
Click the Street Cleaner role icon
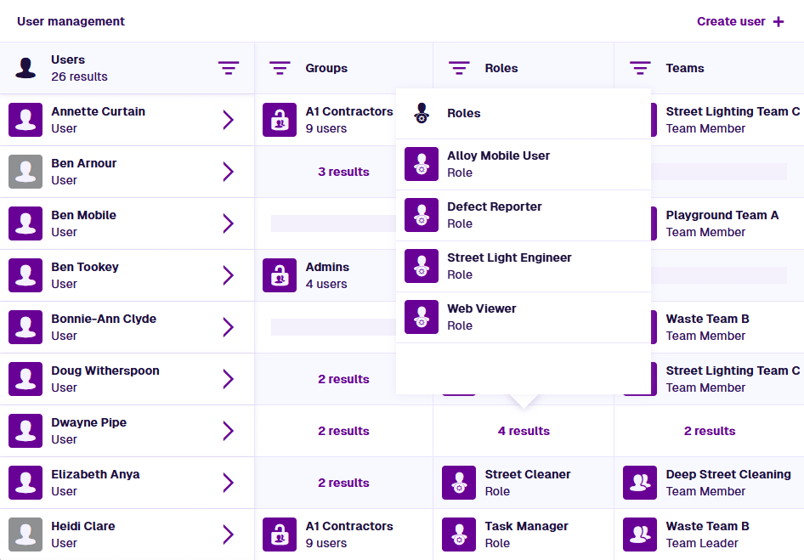458,483
